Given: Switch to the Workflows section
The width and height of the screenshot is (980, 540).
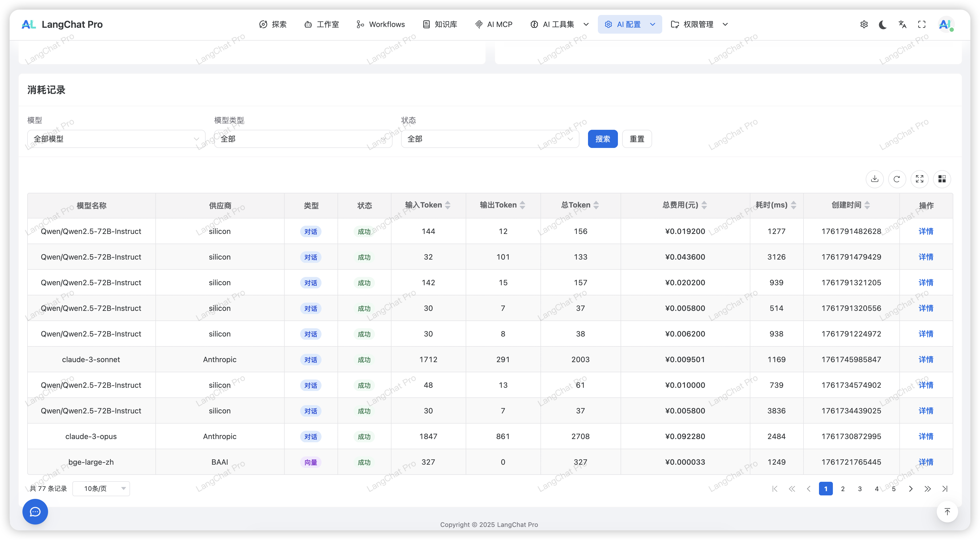Looking at the screenshot, I should (381, 24).
